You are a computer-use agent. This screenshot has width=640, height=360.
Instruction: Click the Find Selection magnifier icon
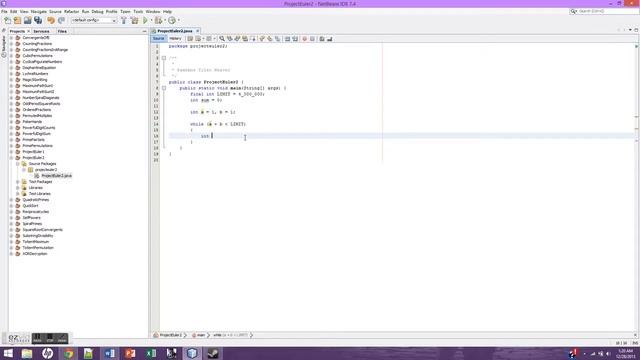point(222,39)
